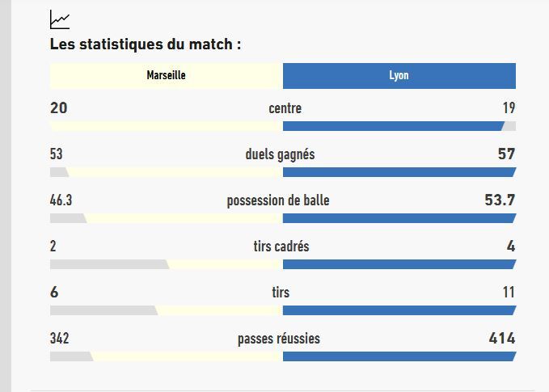Image resolution: width=549 pixels, height=392 pixels.
Task: Click Marseille's 342 passes value
Action: [x=59, y=339]
